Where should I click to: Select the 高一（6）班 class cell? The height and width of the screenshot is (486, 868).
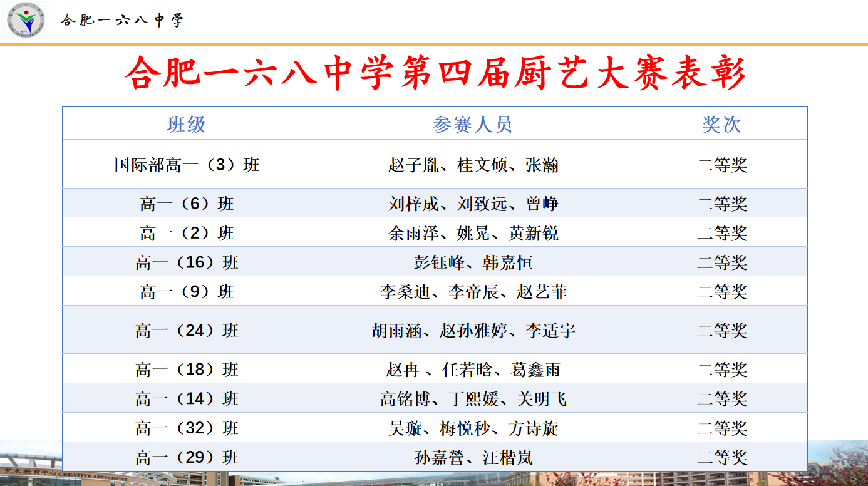coord(186,204)
